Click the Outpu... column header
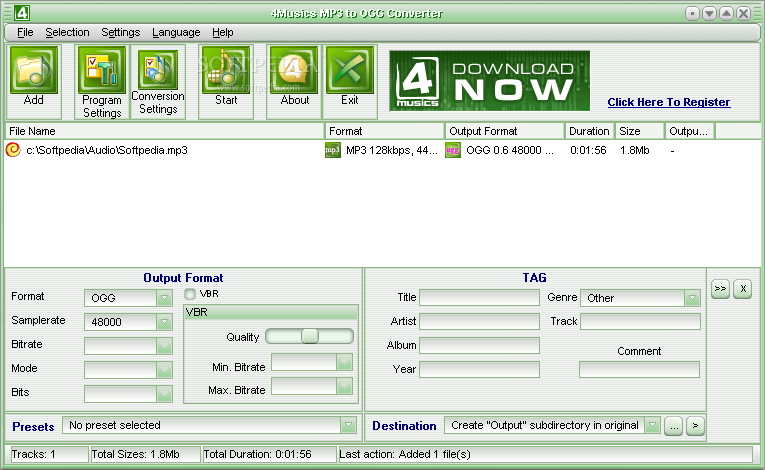The width and height of the screenshot is (765, 470). click(x=690, y=131)
